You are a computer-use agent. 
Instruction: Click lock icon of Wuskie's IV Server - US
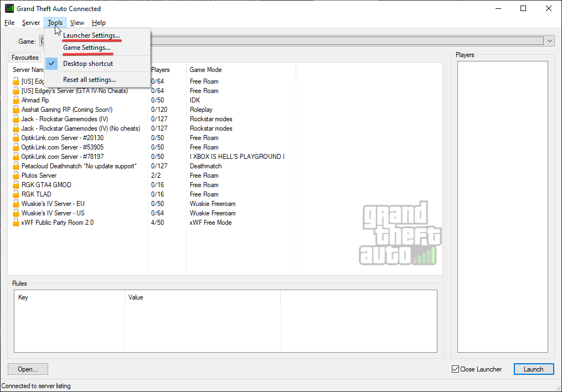coord(16,213)
